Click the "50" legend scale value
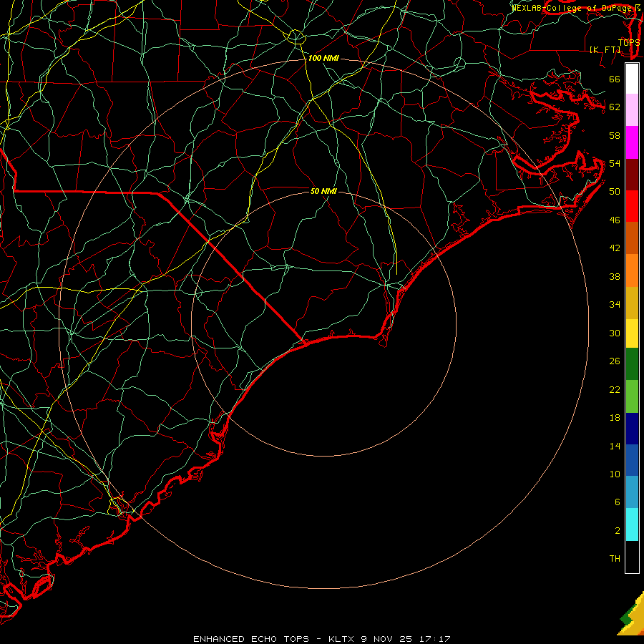The height and width of the screenshot is (644, 644). coord(615,192)
